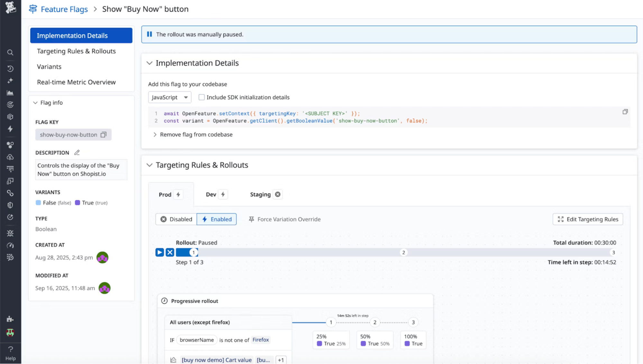Open the Datadog search icon
Screen dimensions: 643x364
[x=10, y=52]
